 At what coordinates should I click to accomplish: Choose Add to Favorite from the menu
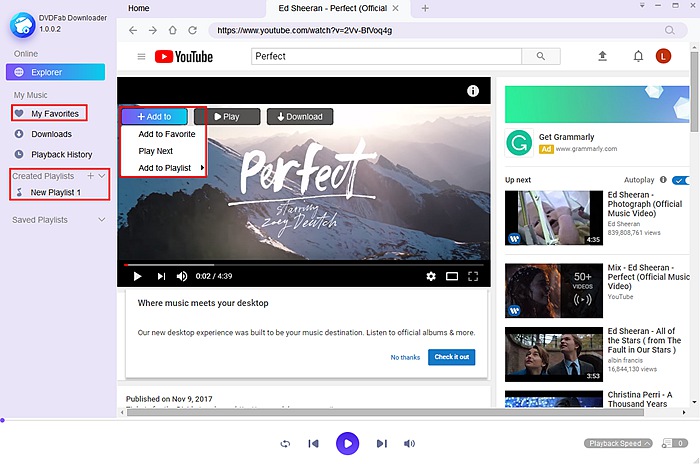(167, 134)
